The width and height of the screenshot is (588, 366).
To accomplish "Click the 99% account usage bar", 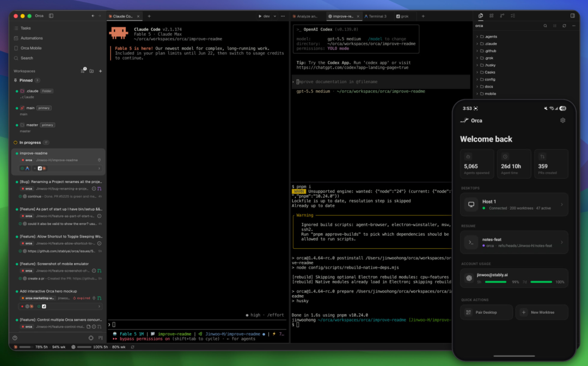I will (495, 282).
